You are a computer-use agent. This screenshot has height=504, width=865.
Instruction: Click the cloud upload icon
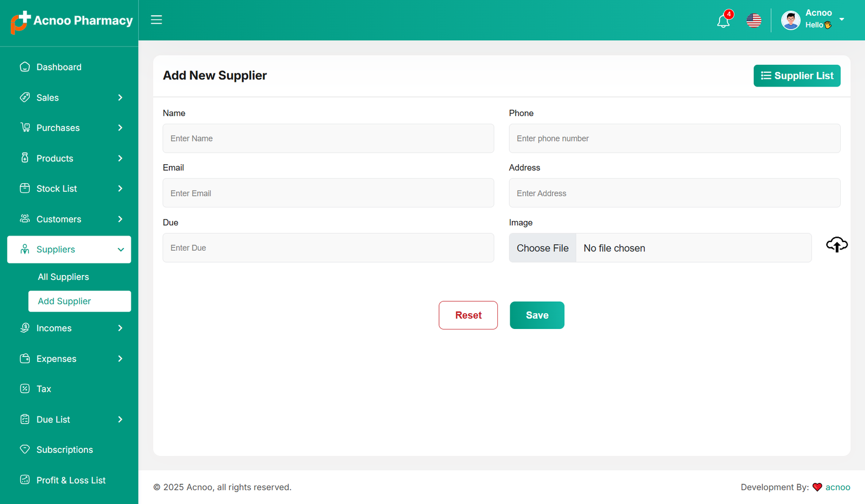click(x=836, y=245)
